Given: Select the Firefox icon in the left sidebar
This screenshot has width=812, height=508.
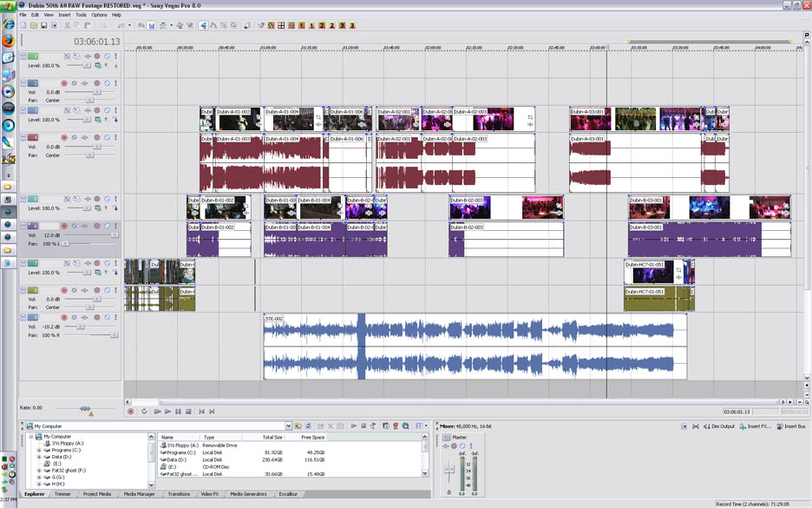Looking at the screenshot, I should point(9,40).
